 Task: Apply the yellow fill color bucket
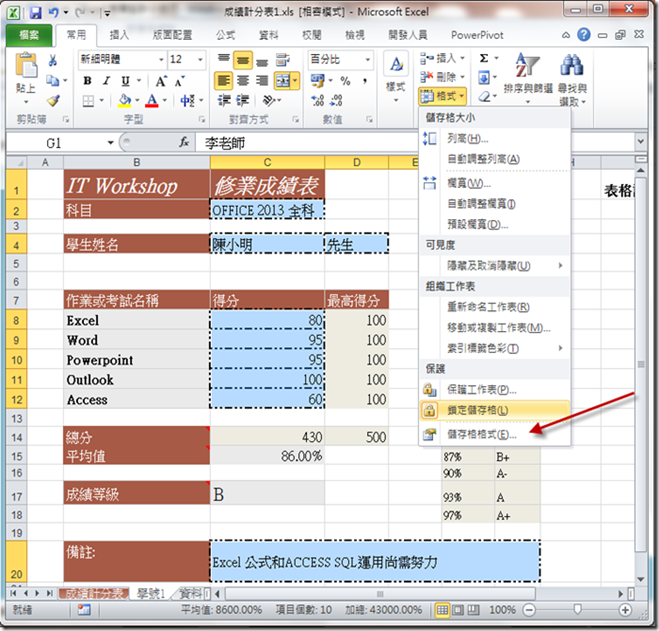[125, 101]
